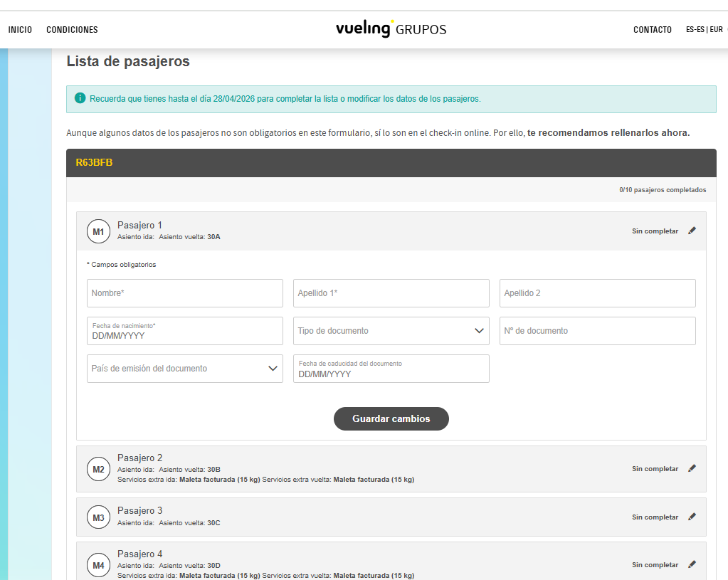Click the green info icon in reminder banner

[80, 98]
